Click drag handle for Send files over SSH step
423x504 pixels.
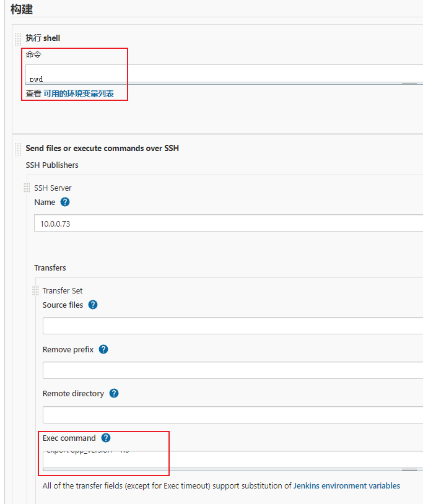(19, 149)
